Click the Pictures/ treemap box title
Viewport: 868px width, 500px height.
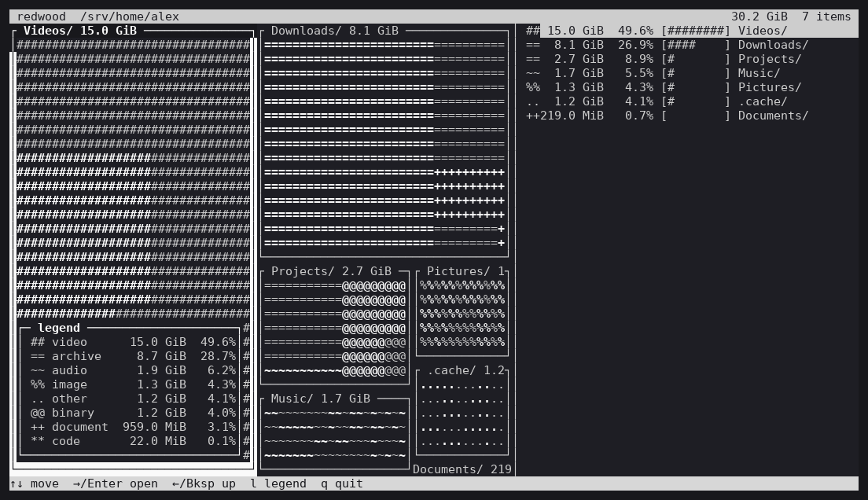[x=465, y=271]
